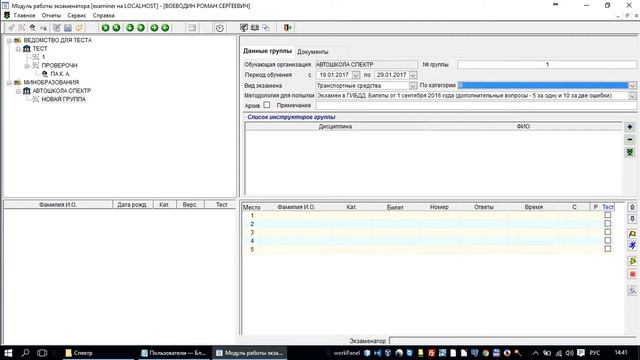Add instructor with the plus button
Viewport: 640px width, 360px height.
630,127
